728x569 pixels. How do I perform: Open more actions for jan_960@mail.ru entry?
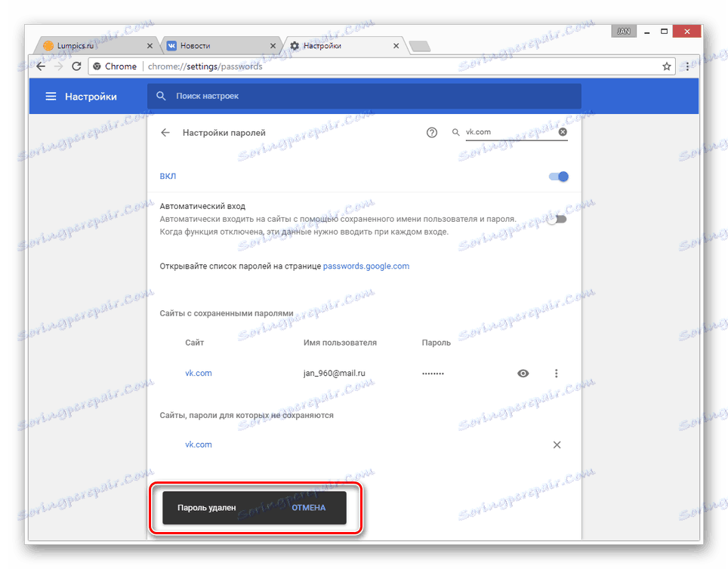pos(557,373)
